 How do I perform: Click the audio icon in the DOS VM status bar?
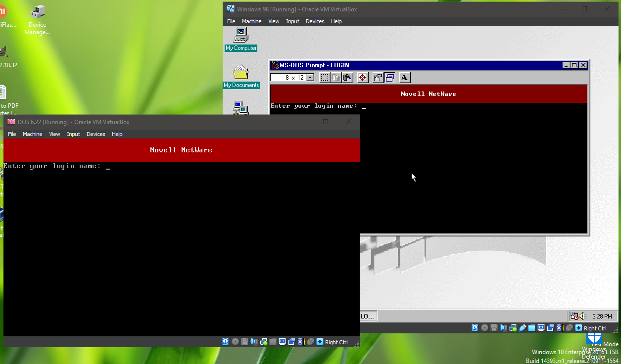[253, 341]
